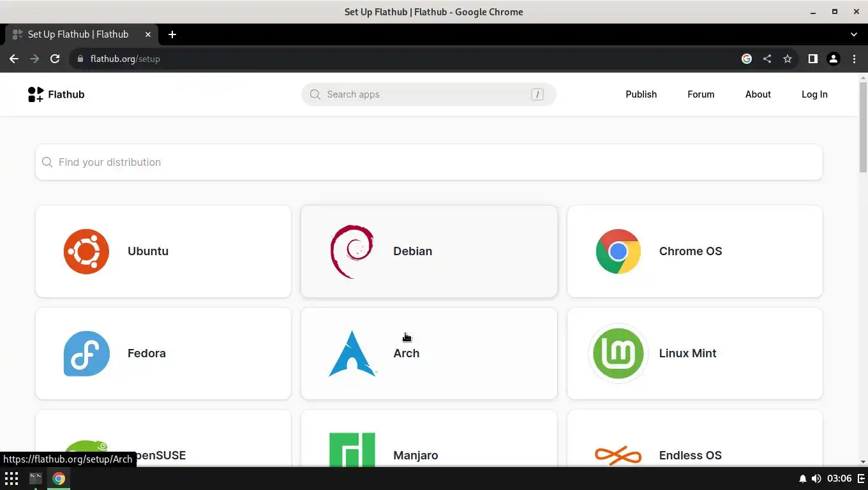The height and width of the screenshot is (490, 868).
Task: Open the applications grid in taskbar
Action: point(11,479)
